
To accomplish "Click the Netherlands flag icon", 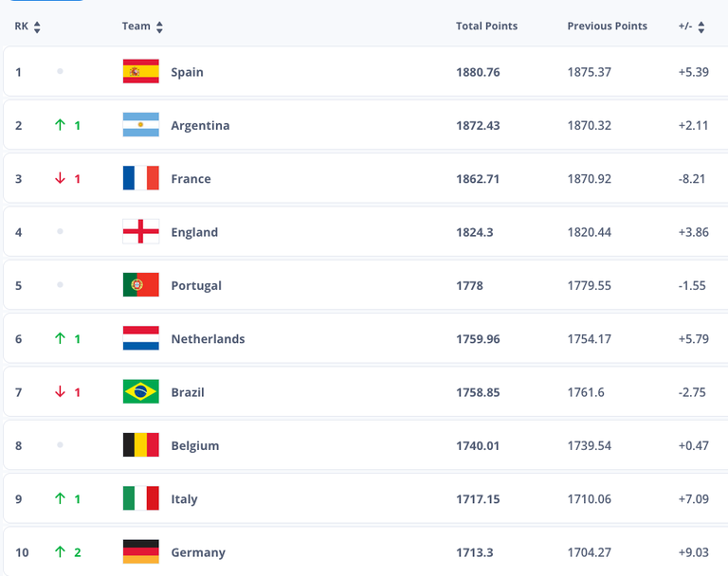I will pos(140,339).
